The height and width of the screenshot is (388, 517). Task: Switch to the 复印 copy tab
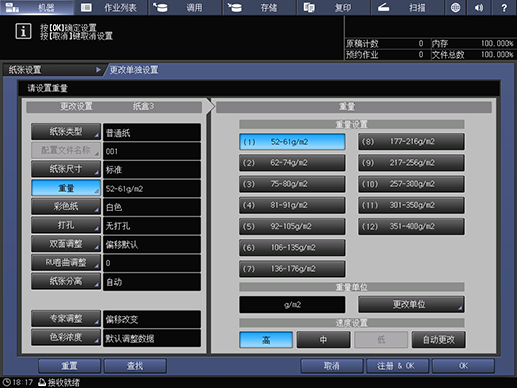(x=334, y=7)
